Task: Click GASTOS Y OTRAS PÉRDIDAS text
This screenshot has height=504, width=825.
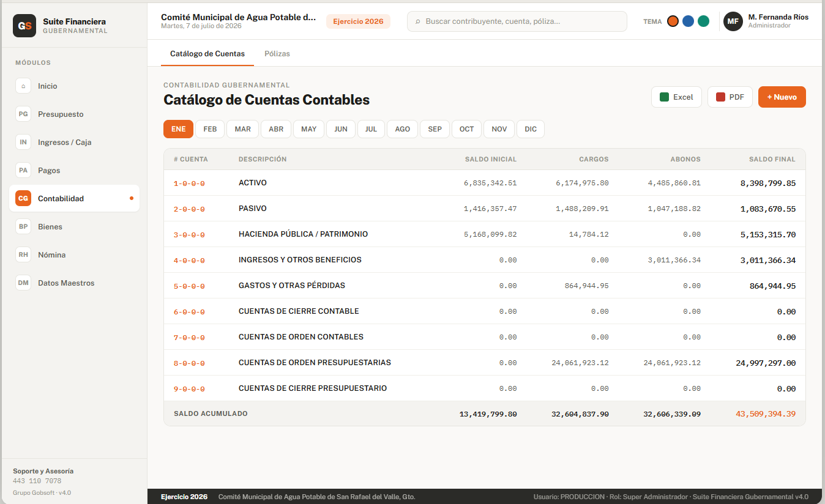Action: click(x=292, y=286)
